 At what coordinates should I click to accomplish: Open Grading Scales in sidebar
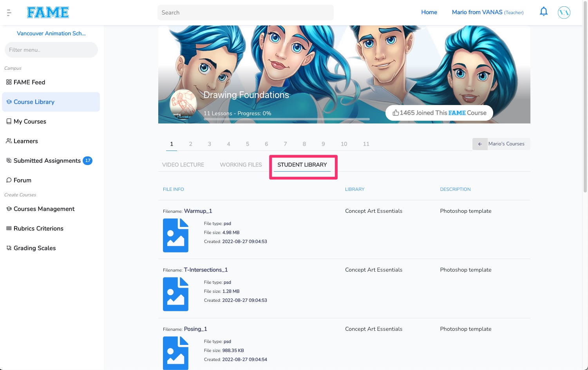coord(51,248)
